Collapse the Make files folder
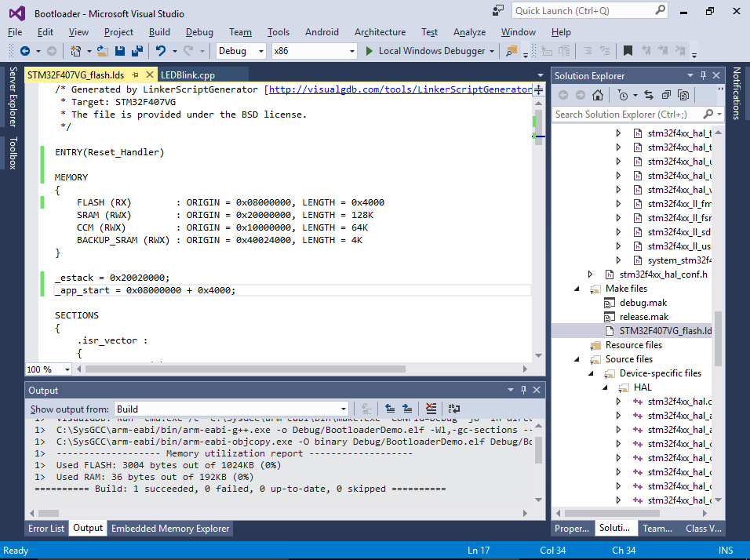Viewport: 750px width, 560px height. point(577,289)
